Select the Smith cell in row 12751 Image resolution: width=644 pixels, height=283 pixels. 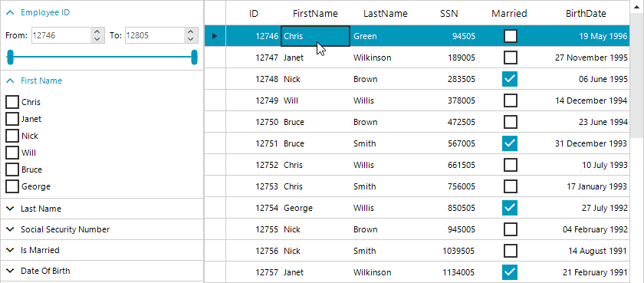[x=385, y=143]
